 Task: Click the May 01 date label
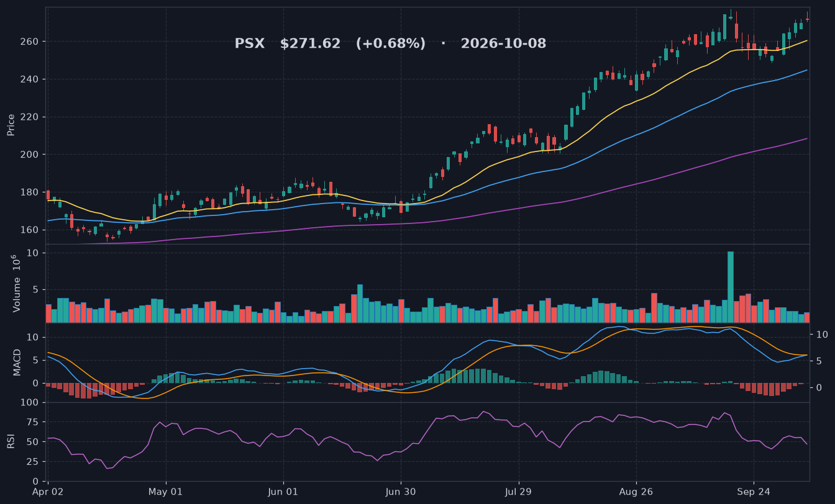click(166, 492)
